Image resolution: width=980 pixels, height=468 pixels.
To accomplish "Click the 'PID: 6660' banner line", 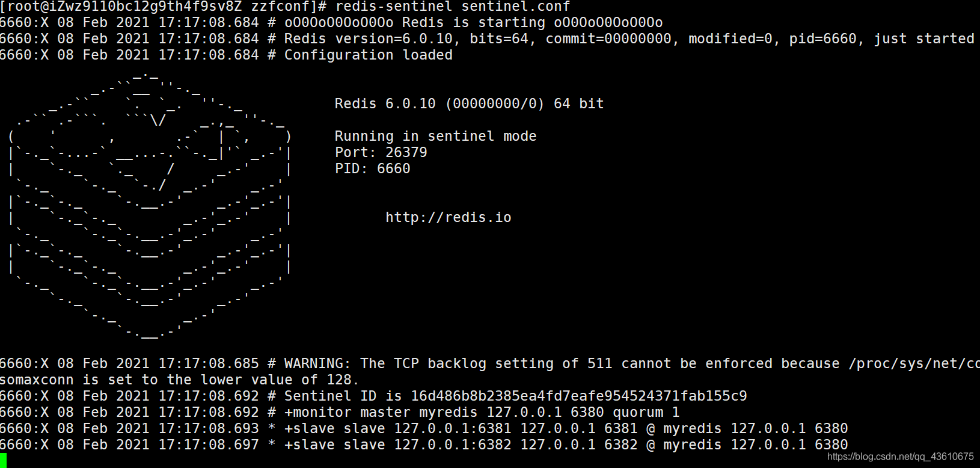I will 372,168.
